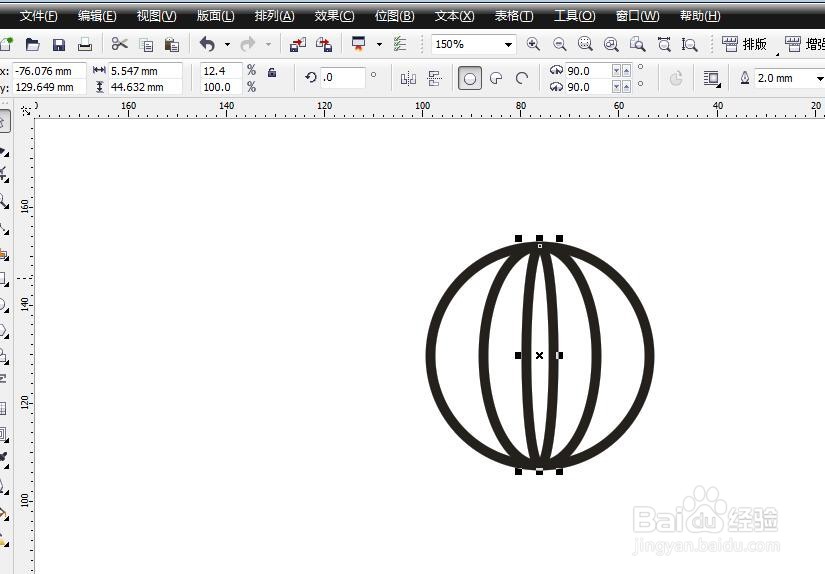The width and height of the screenshot is (825, 574).
Task: Click the Print icon
Action: [85, 45]
